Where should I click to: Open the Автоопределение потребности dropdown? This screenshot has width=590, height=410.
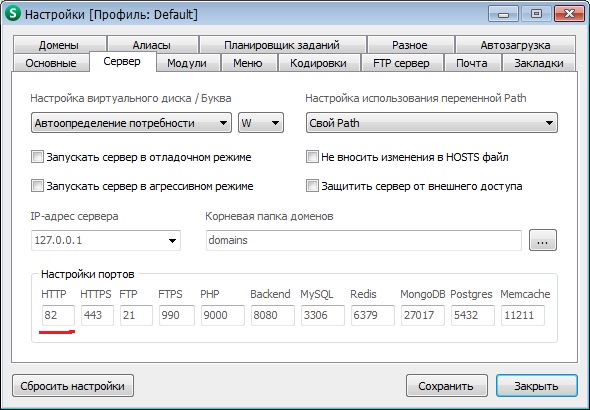tap(131, 123)
